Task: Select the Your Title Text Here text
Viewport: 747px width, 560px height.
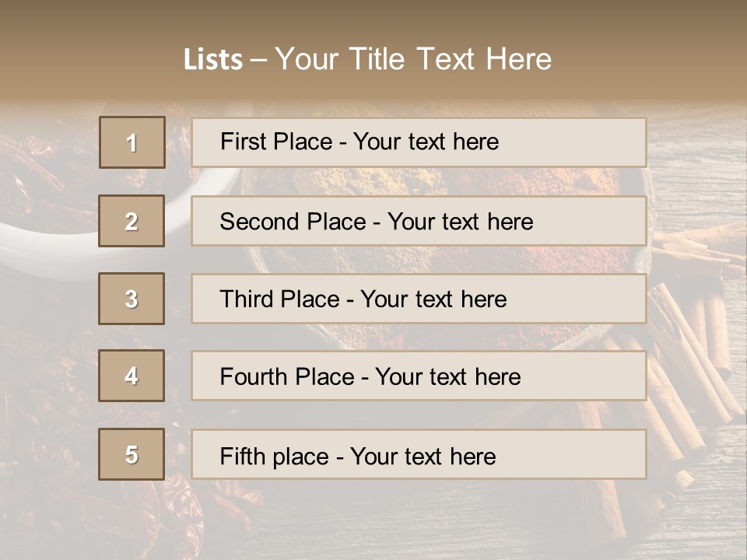Action: [413, 59]
